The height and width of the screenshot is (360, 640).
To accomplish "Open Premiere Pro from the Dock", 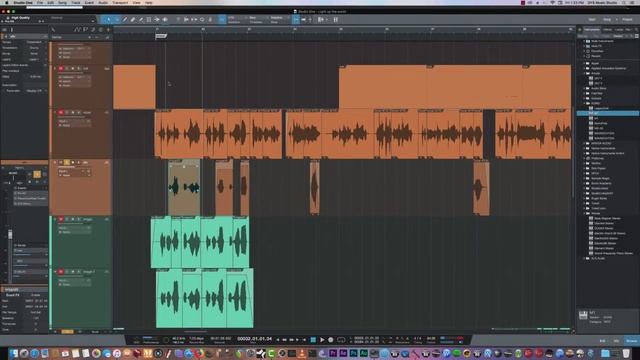I will pos(333,353).
